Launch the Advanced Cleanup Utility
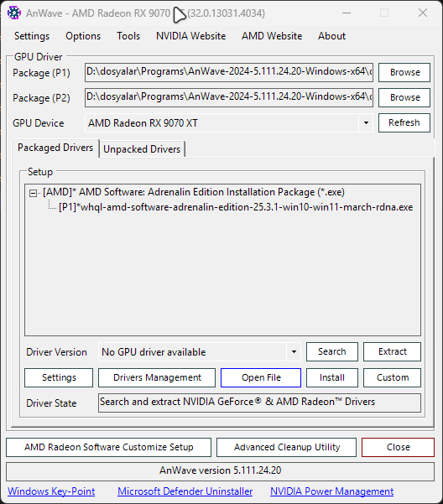 pos(286,447)
